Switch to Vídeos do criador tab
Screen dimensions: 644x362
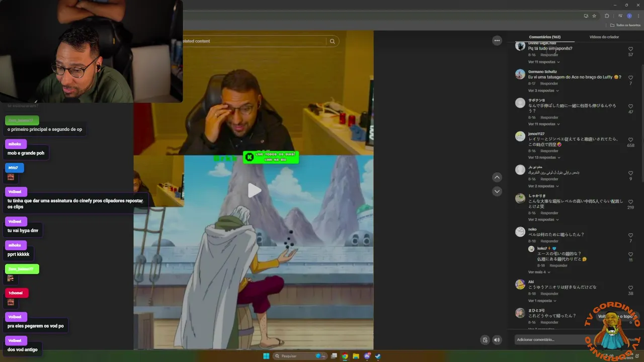[x=604, y=37]
